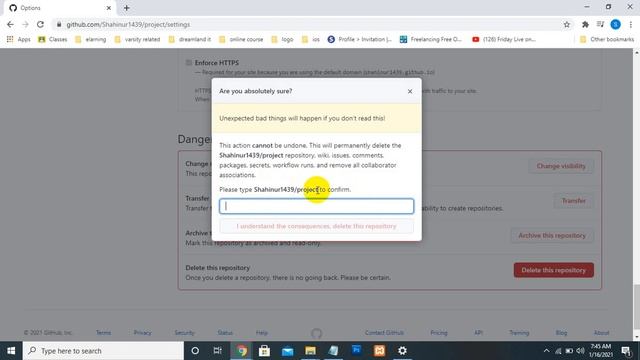Open the Mail app on taskbar
The height and width of the screenshot is (360, 640).
pyautogui.click(x=287, y=351)
